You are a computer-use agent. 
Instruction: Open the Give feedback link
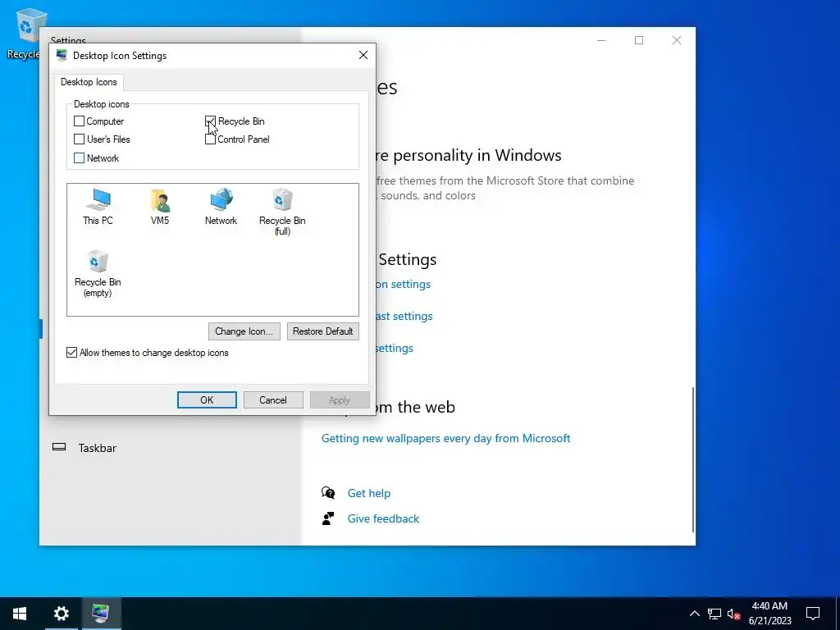coord(384,518)
